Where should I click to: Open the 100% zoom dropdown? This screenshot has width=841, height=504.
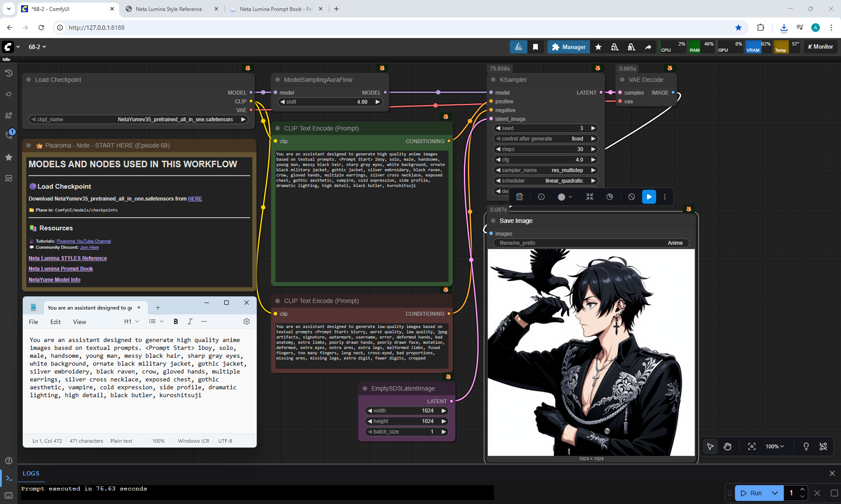coord(774,446)
